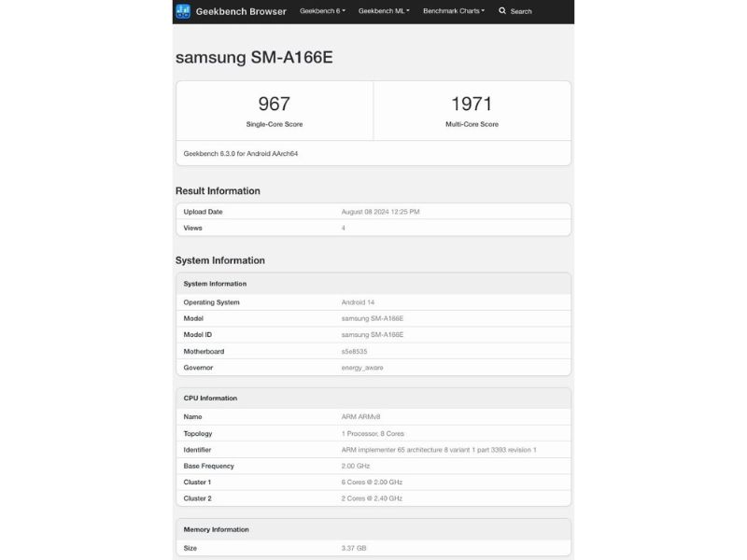
Task: Click the Result Information heading
Action: [x=218, y=191]
